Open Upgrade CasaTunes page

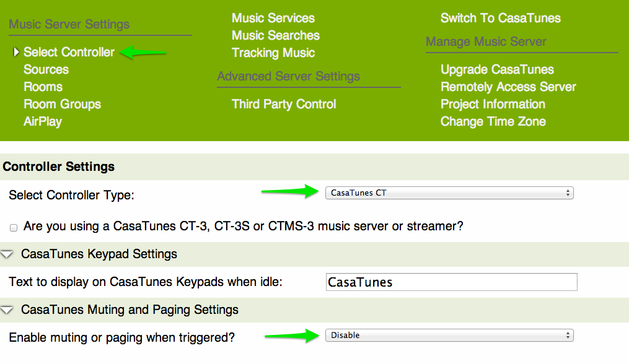497,70
